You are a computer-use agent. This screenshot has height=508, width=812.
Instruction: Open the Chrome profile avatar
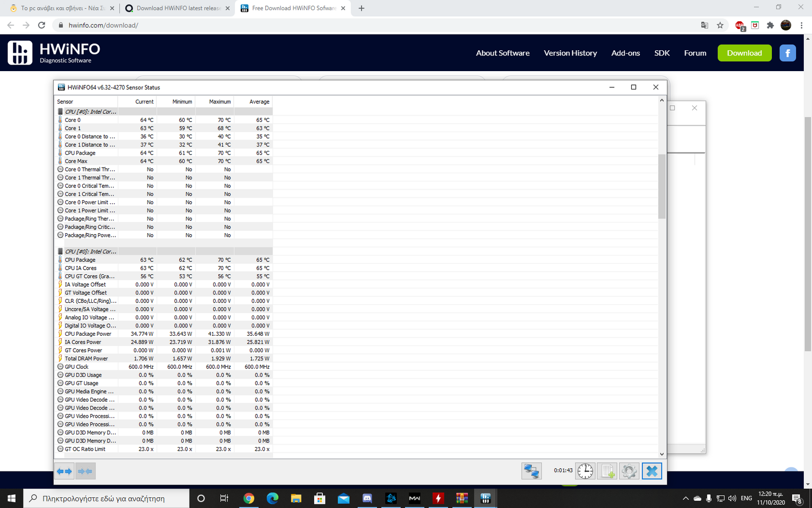pyautogui.click(x=786, y=25)
